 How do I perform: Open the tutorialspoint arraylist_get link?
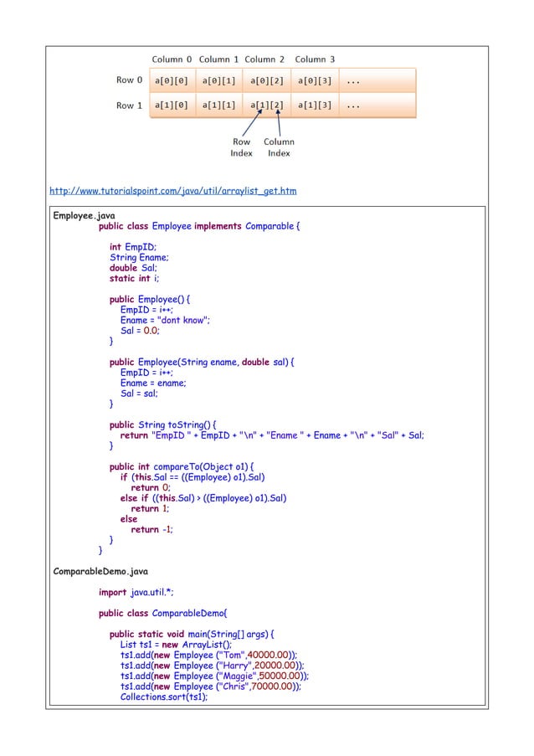[x=173, y=191]
